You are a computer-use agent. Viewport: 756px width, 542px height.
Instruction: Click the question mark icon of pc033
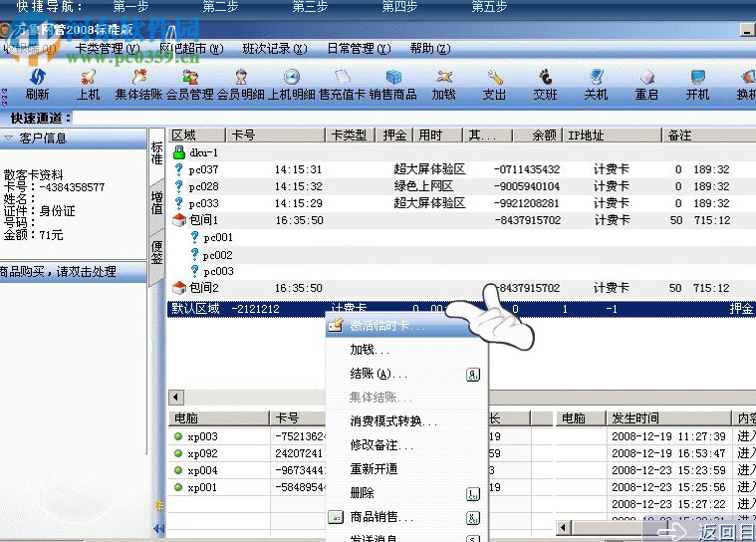[179, 203]
